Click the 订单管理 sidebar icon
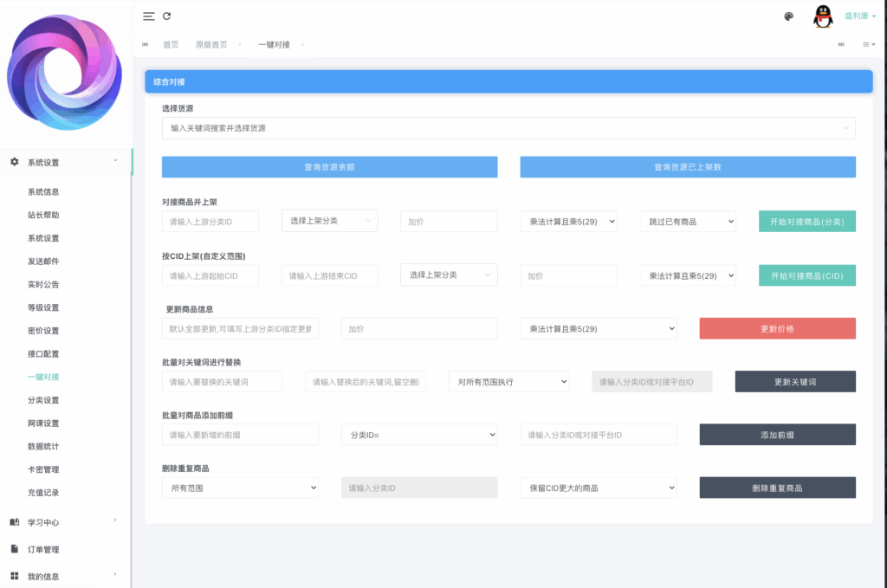The height and width of the screenshot is (588, 887). click(x=12, y=549)
